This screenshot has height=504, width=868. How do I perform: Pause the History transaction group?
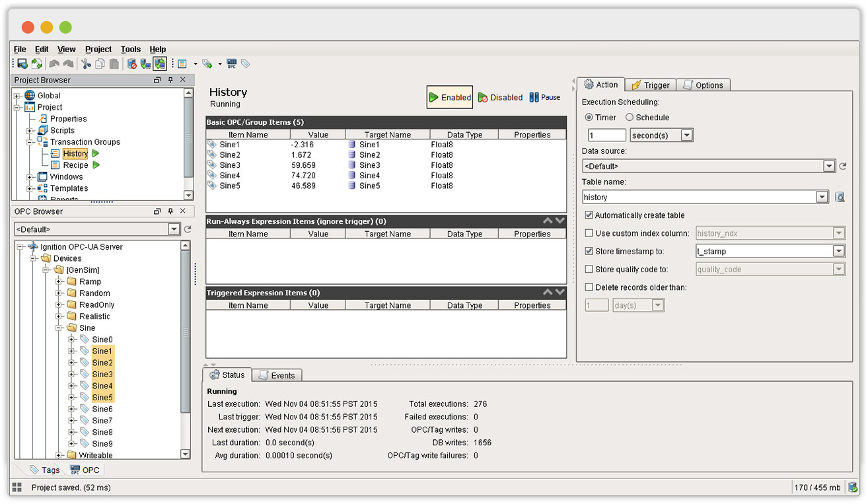tap(544, 97)
